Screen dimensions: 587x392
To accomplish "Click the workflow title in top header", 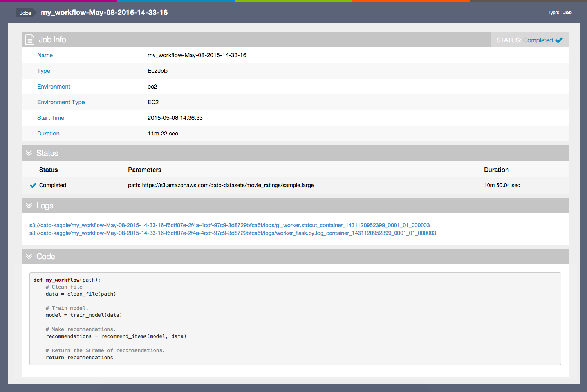I will pyautogui.click(x=104, y=13).
